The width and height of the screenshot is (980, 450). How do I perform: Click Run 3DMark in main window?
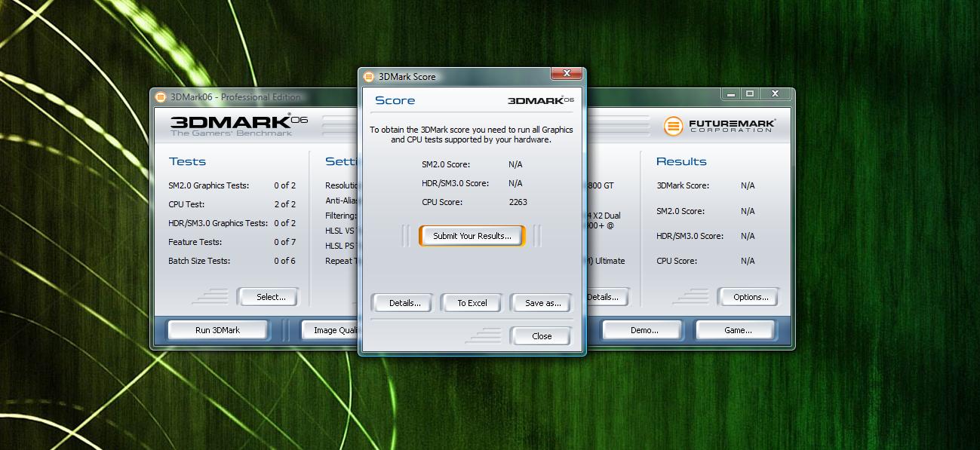(x=217, y=330)
